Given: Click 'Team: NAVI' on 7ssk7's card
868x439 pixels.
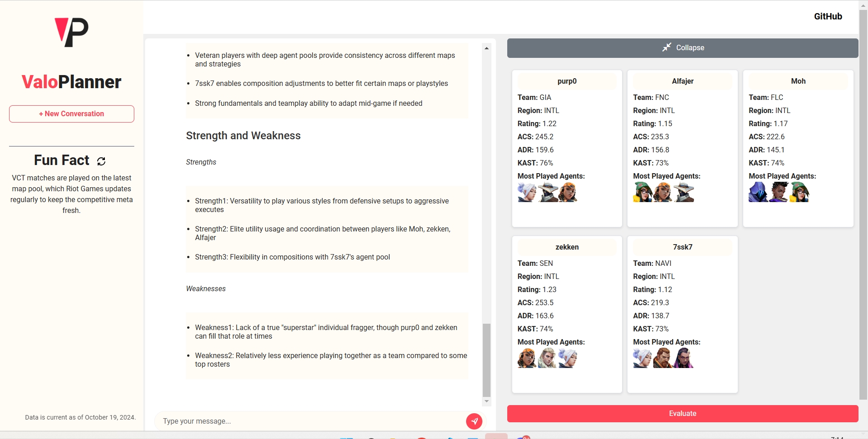Looking at the screenshot, I should [652, 263].
